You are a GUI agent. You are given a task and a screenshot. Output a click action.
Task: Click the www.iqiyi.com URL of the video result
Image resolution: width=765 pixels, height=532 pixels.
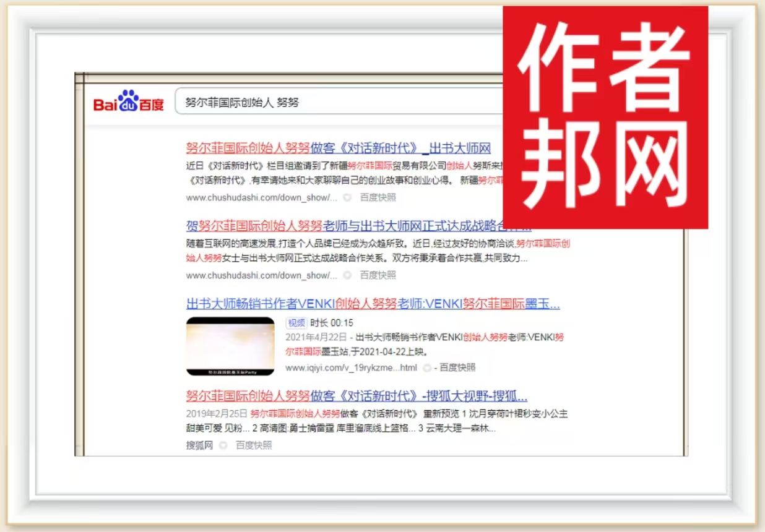(x=351, y=367)
